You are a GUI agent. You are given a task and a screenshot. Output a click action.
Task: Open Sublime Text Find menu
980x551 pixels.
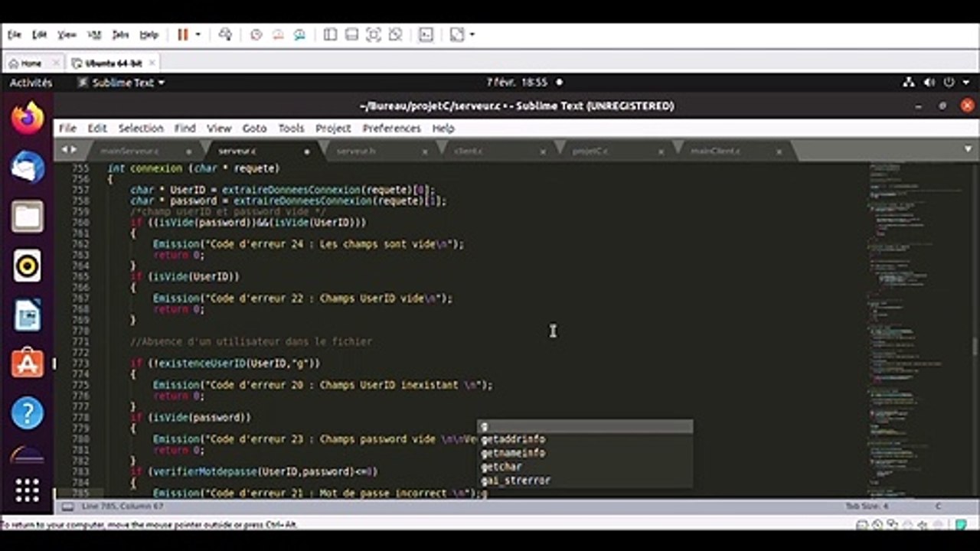coord(185,128)
